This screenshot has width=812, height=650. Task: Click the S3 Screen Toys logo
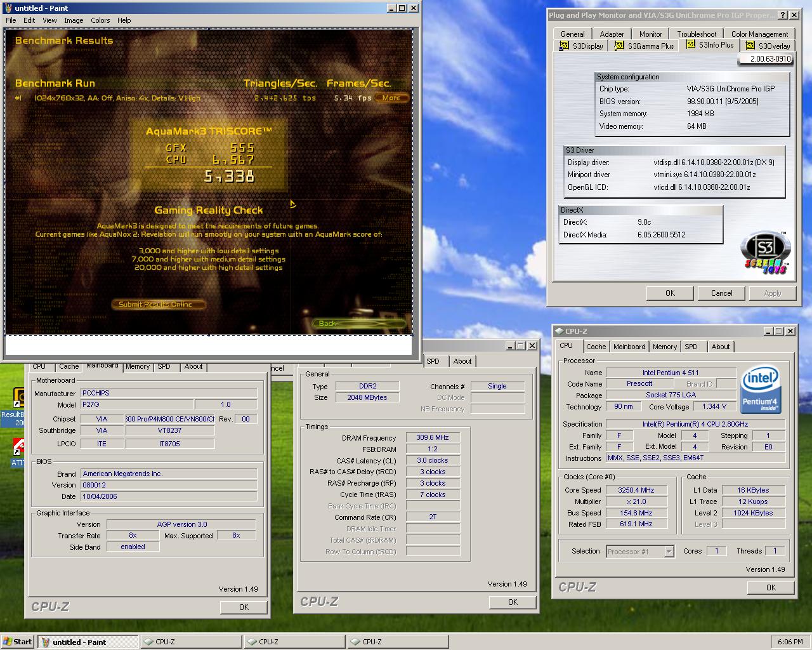766,253
